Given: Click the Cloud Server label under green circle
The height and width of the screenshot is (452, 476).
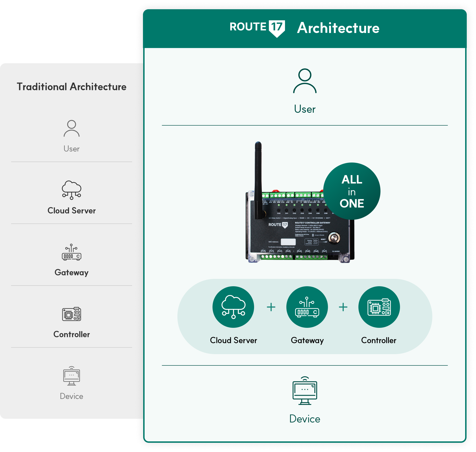Looking at the screenshot, I should tap(233, 340).
